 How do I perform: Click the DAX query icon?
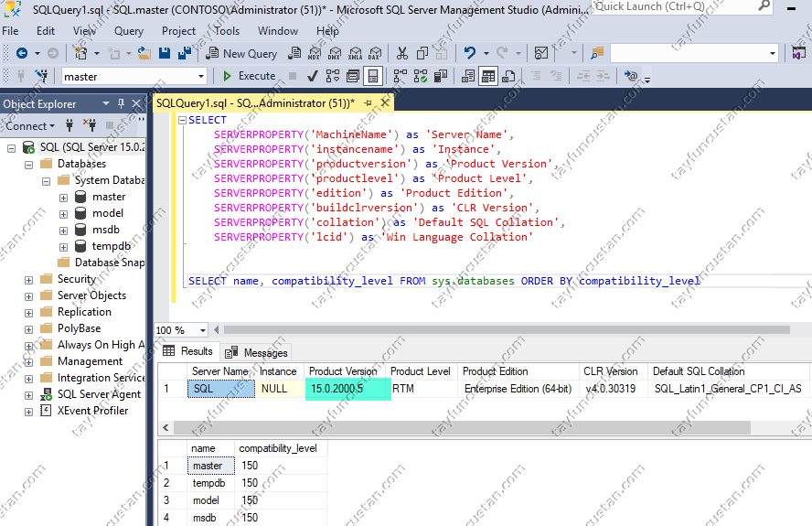[x=375, y=53]
